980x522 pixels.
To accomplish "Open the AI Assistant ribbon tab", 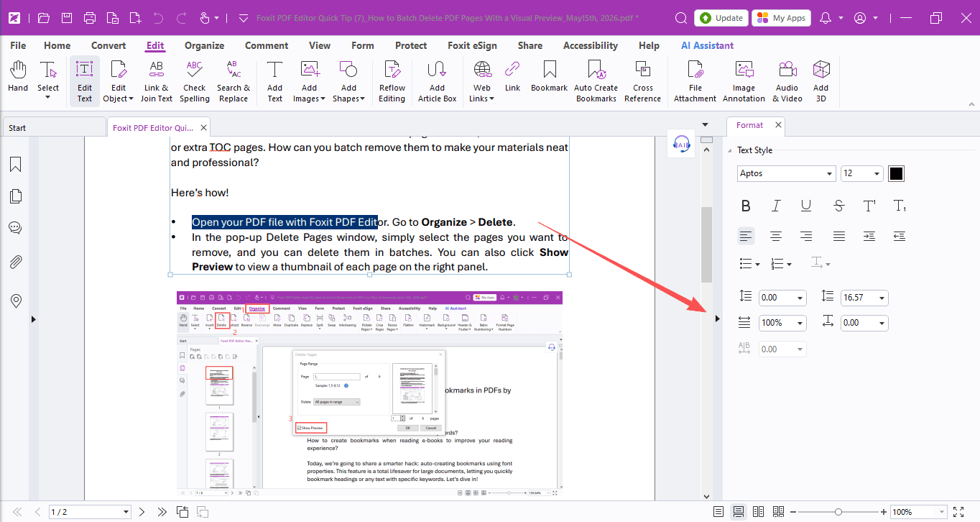I will coord(707,45).
